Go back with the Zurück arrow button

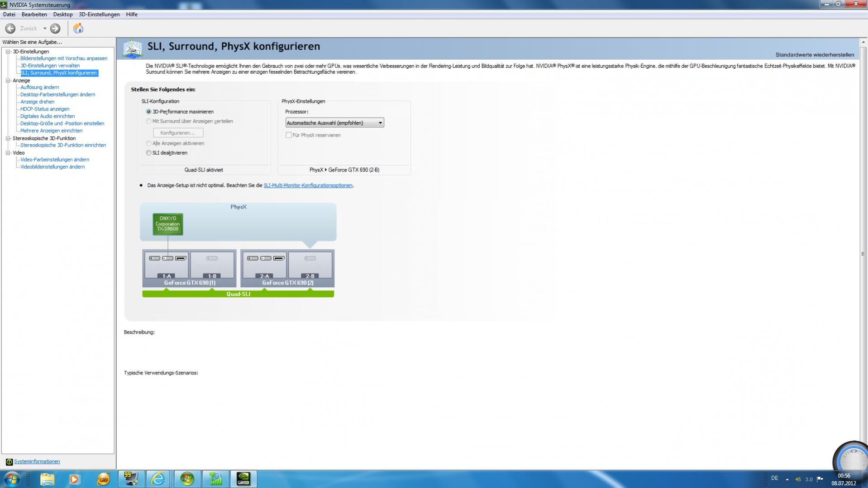[10, 28]
